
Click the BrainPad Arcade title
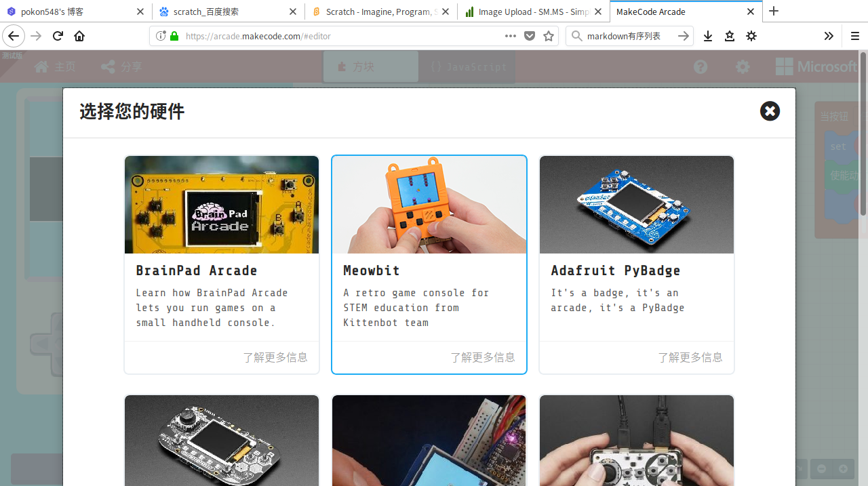tap(197, 270)
